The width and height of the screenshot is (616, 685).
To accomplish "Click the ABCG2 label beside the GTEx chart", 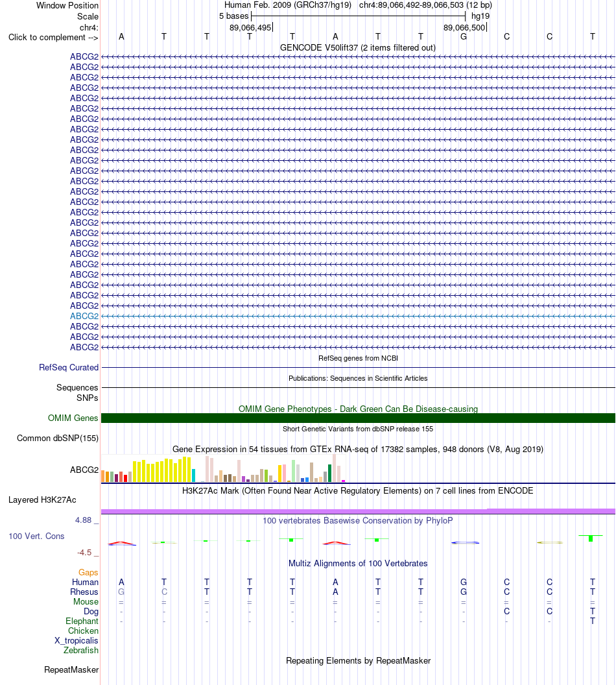I will coord(84,470).
